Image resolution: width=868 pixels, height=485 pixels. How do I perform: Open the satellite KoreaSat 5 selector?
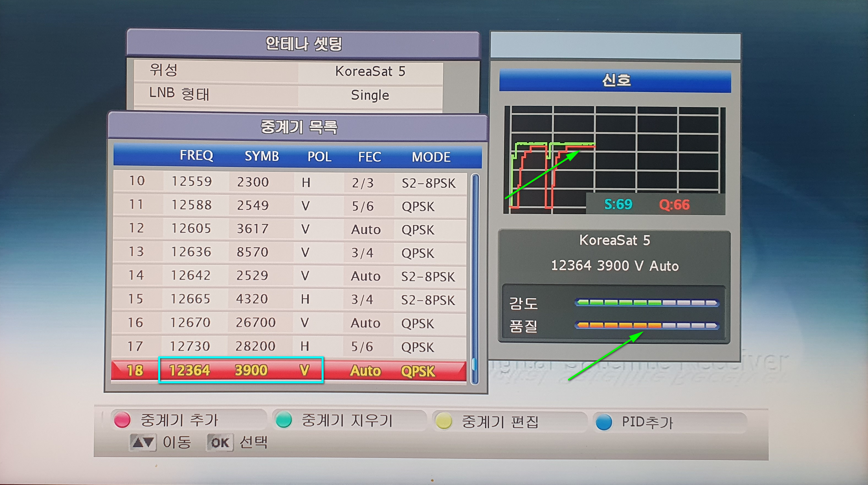tap(370, 71)
